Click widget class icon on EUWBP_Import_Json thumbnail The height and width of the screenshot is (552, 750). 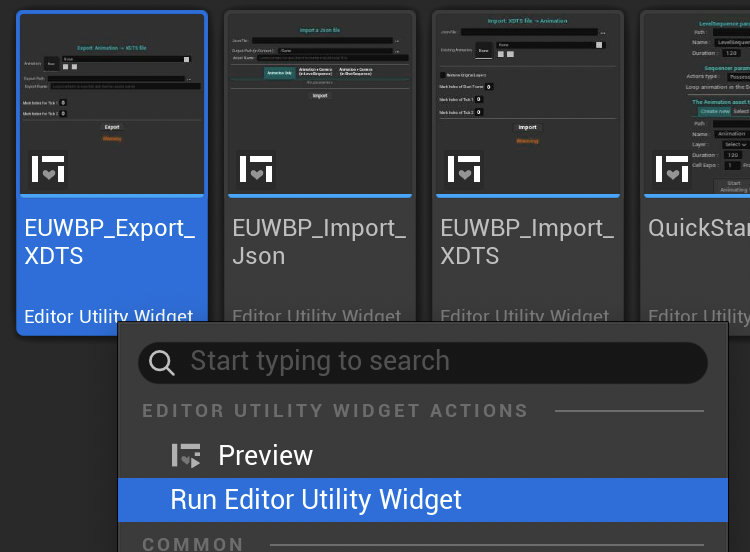pos(256,171)
